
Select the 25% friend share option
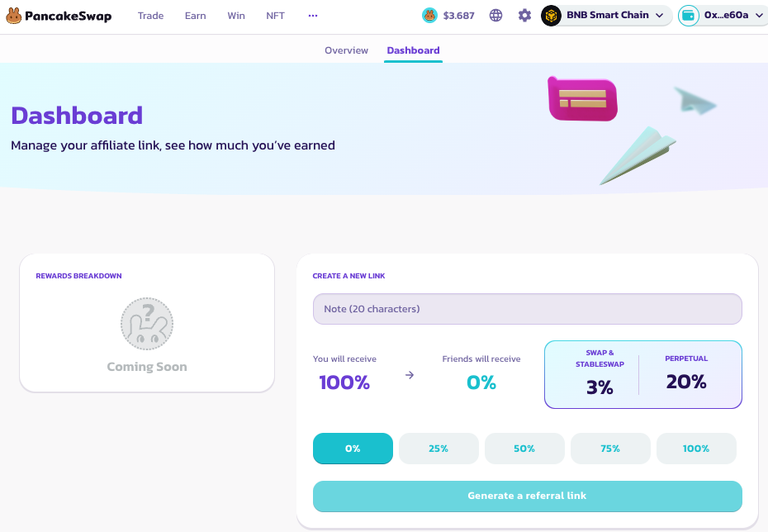point(439,449)
